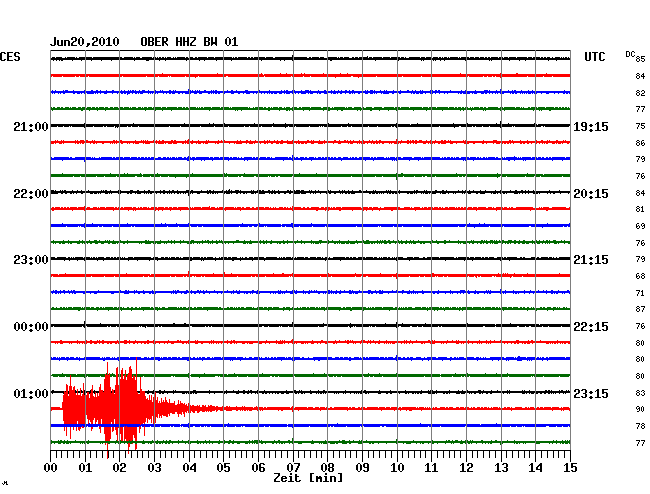The image size is (650, 494).
Task: Click the DC value 90
Action: (640, 409)
